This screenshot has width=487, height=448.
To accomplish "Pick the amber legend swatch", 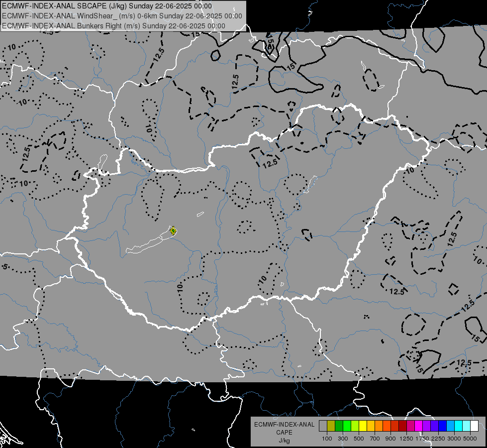I will (x=371, y=426).
